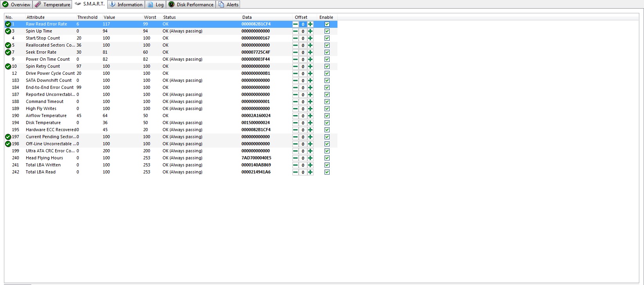The height and width of the screenshot is (285, 644).
Task: Select the End-to-End Error Count row
Action: [171, 88]
